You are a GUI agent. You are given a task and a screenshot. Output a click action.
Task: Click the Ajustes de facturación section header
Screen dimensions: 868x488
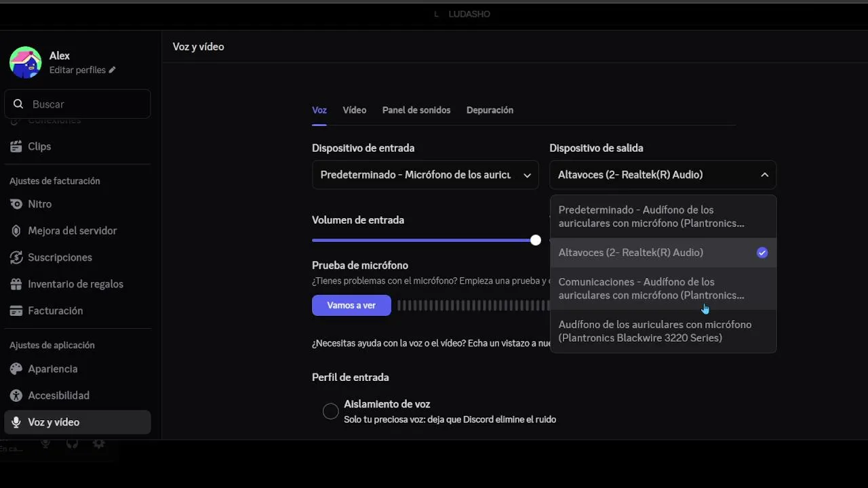[x=55, y=181]
